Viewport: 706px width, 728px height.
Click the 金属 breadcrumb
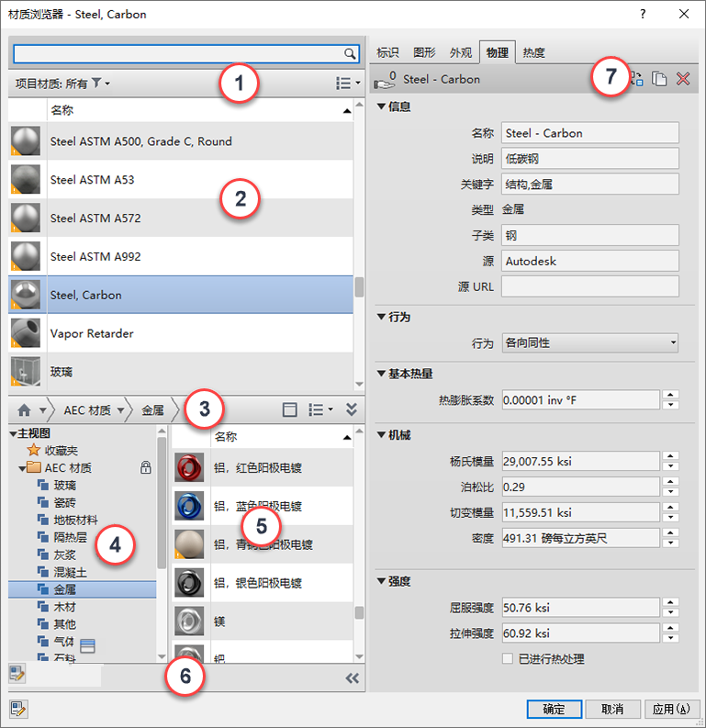click(x=152, y=410)
